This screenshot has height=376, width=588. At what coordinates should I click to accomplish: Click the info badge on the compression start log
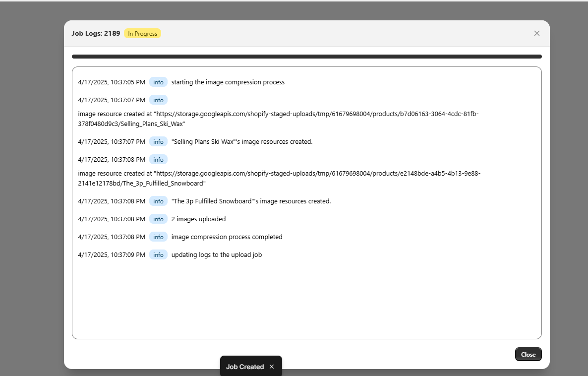pyautogui.click(x=158, y=82)
